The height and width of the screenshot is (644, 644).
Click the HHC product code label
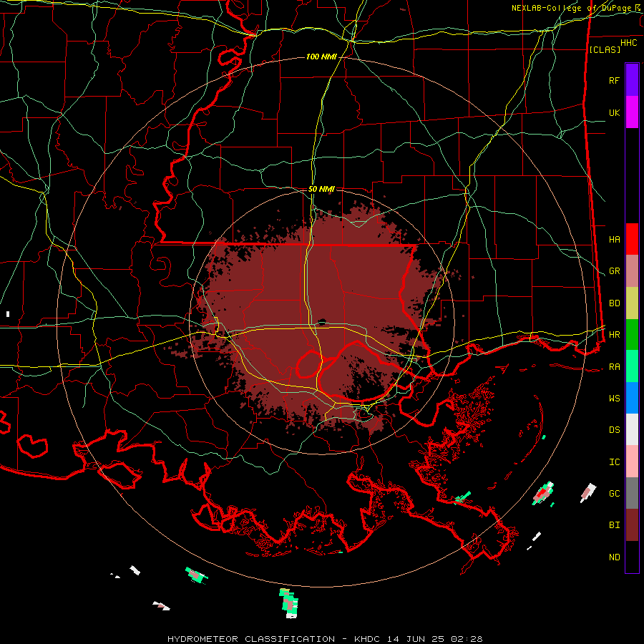click(x=629, y=43)
